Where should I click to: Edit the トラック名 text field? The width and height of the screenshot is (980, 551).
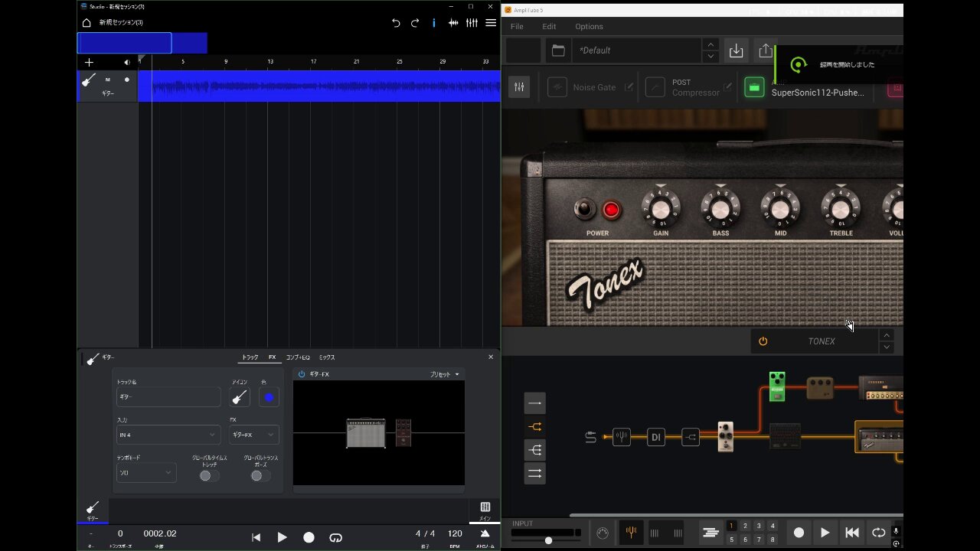click(168, 397)
